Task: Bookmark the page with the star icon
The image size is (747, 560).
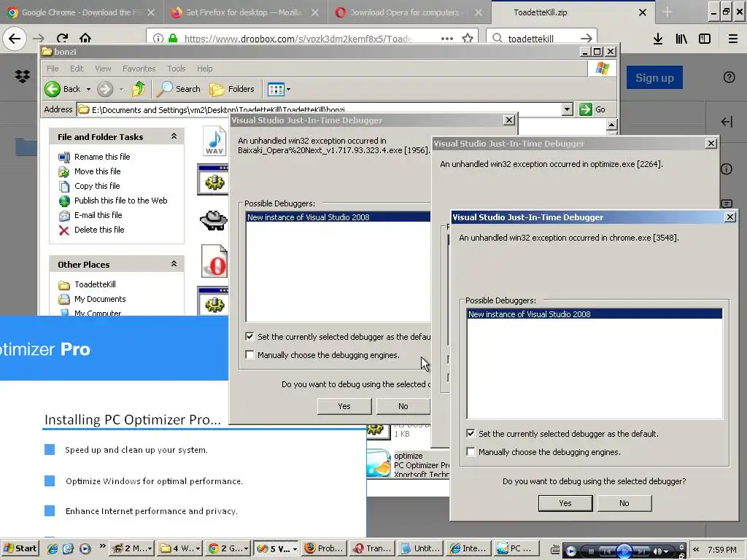Action: [x=468, y=38]
